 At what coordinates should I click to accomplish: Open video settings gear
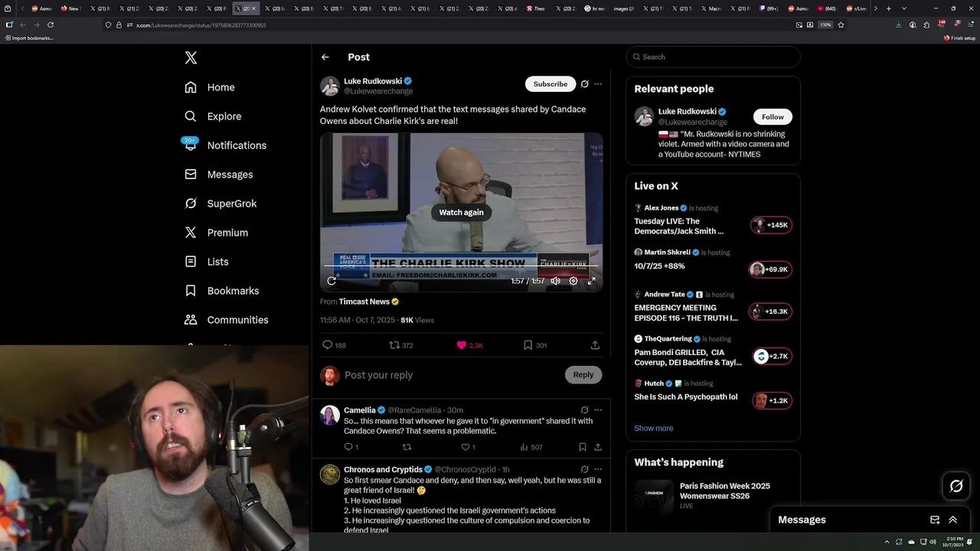[x=573, y=281]
